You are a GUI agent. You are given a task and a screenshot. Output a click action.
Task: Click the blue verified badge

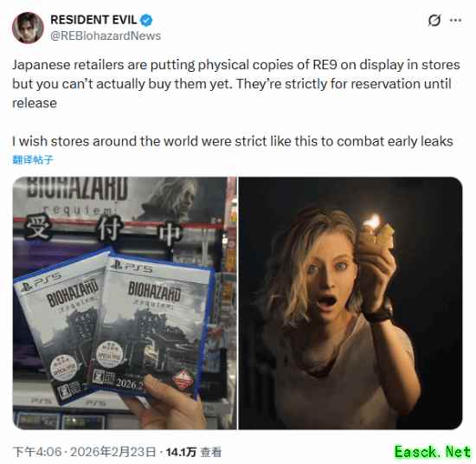146,21
